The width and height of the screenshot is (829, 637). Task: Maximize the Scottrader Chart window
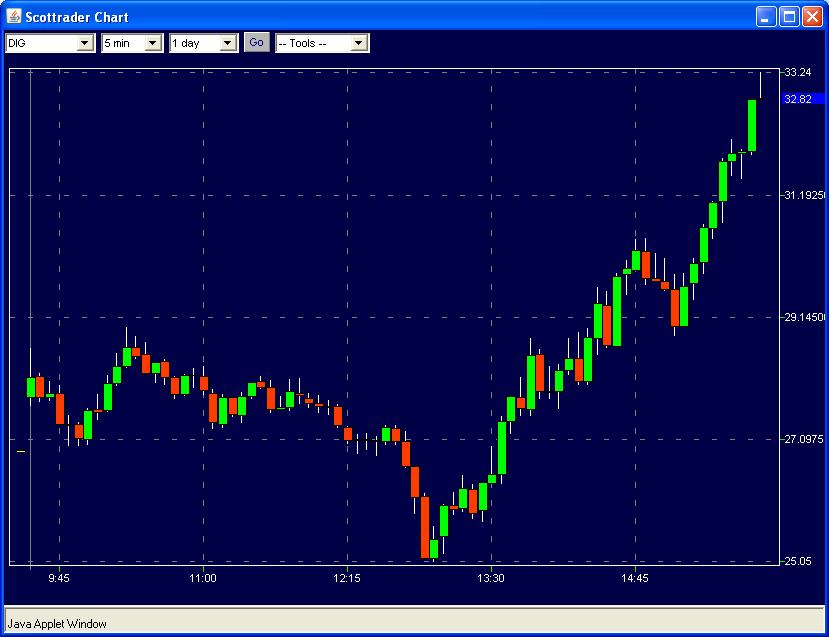pos(788,16)
